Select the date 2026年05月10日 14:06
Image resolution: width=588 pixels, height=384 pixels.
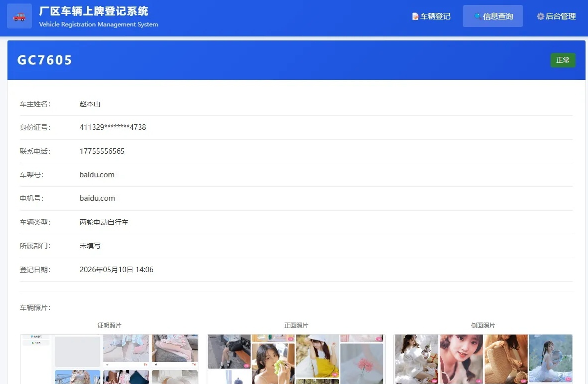[116, 270]
